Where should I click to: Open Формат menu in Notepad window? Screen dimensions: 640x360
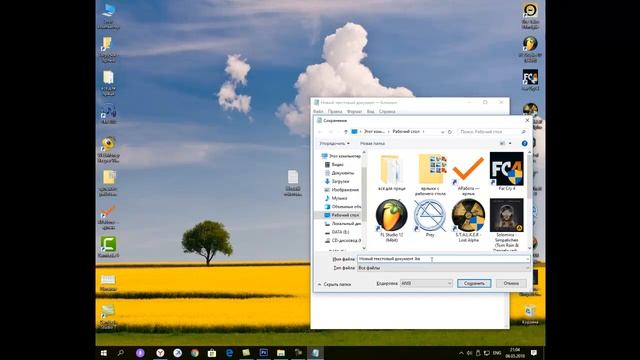[x=354, y=111]
